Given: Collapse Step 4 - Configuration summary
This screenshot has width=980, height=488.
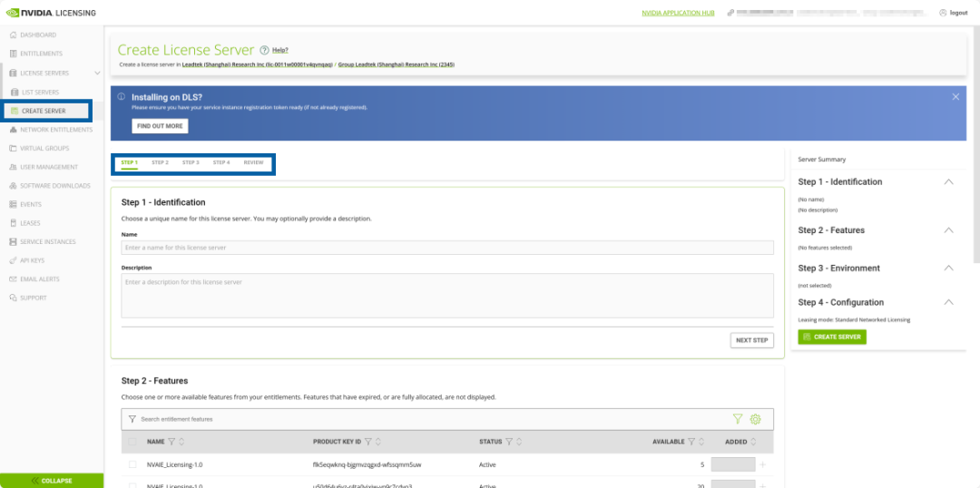Looking at the screenshot, I should coord(948,302).
